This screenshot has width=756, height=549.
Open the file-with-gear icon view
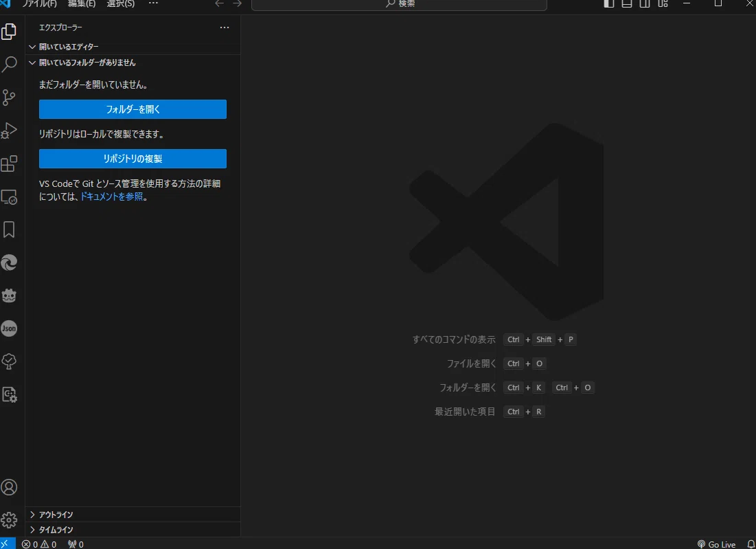[9, 394]
